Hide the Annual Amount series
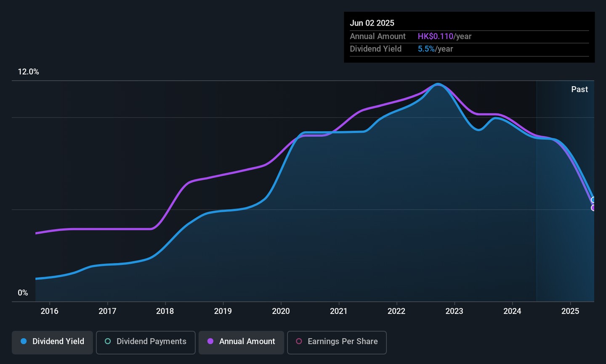Viewport: 606px width, 364px height. (x=241, y=342)
